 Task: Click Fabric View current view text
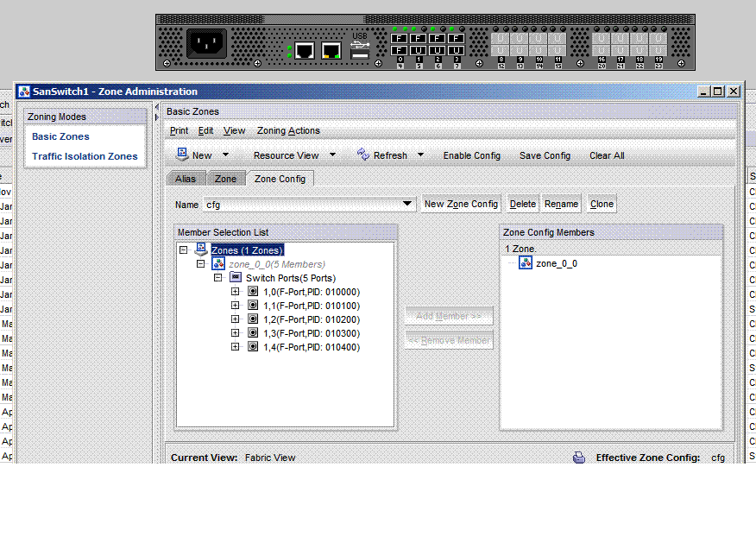click(270, 458)
